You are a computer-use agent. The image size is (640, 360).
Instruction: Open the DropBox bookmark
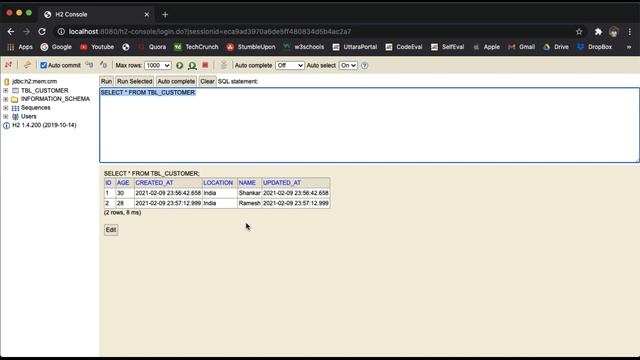tap(595, 47)
